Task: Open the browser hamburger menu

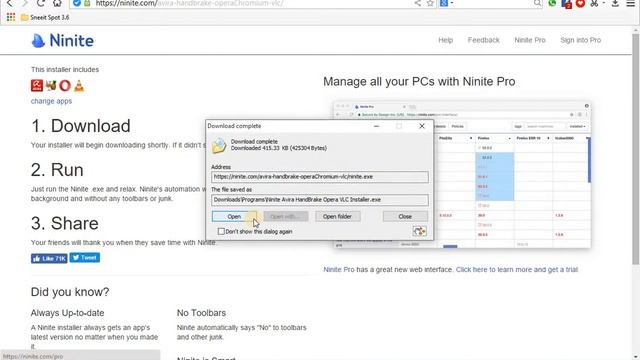Action: [x=631, y=3]
